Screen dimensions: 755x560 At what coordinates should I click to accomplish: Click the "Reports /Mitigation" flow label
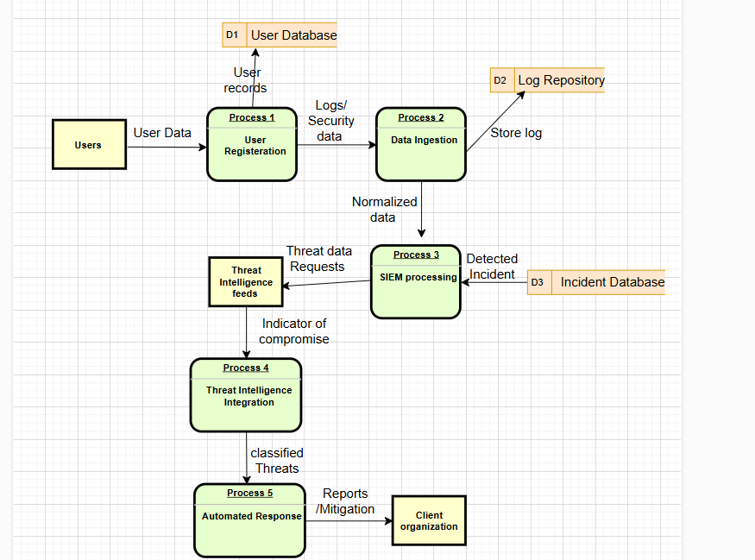345,501
